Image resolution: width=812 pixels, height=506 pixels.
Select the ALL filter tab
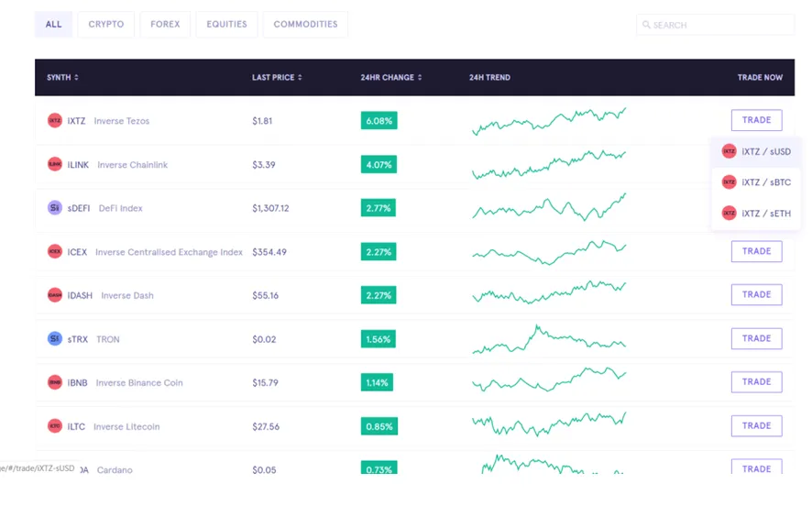(53, 25)
